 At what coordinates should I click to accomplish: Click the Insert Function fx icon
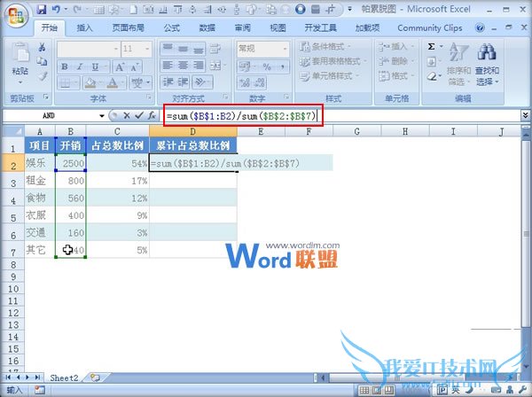152,116
